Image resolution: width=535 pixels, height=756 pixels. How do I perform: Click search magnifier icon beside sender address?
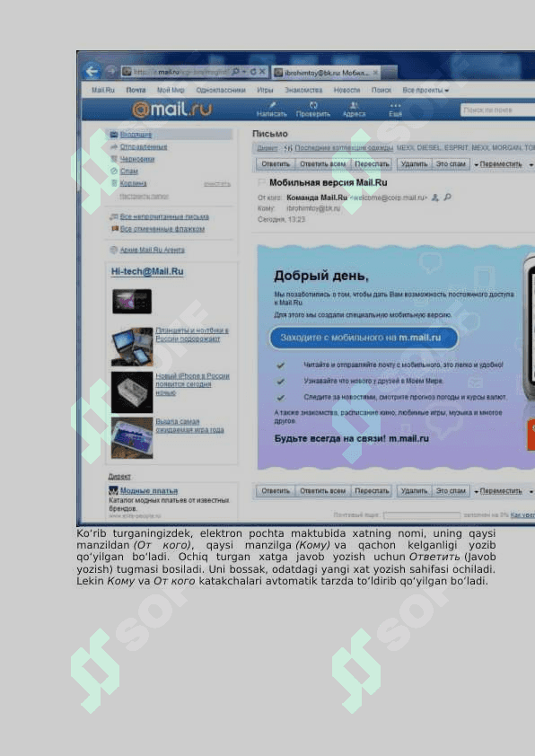447,197
